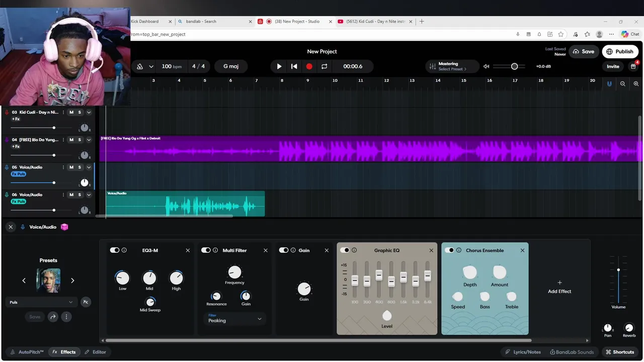Go to previous preset with the left arrow

click(x=24, y=281)
